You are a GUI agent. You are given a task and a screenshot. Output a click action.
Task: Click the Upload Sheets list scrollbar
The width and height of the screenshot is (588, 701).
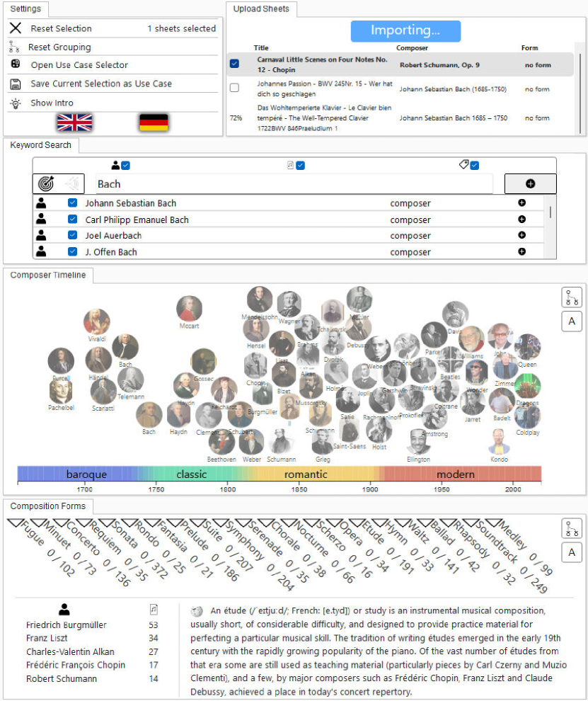pyautogui.click(x=580, y=93)
